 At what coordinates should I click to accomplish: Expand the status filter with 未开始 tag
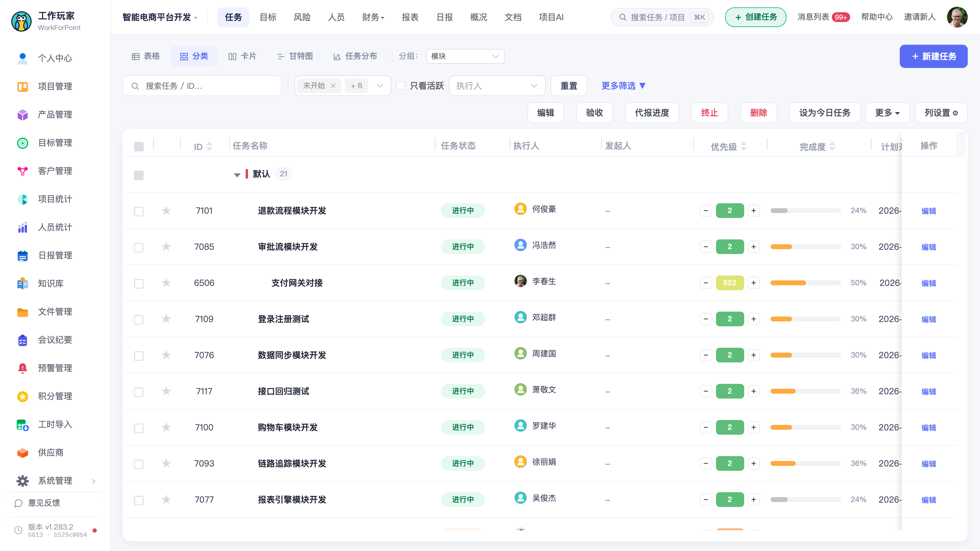379,86
